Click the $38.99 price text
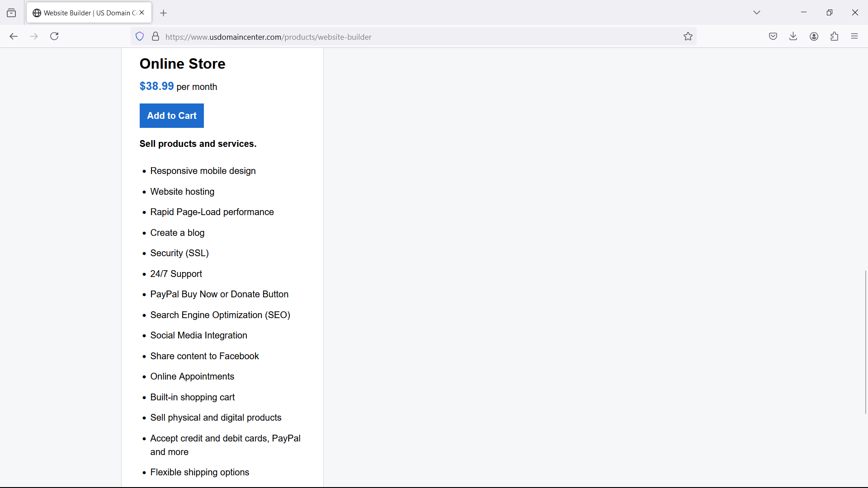This screenshot has width=868, height=488. pyautogui.click(x=156, y=86)
